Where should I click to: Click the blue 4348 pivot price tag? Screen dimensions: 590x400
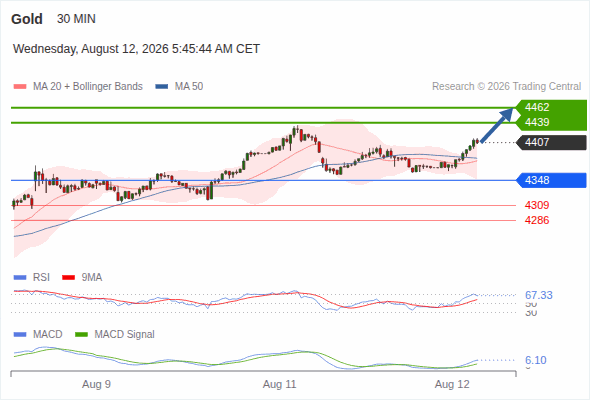551,180
